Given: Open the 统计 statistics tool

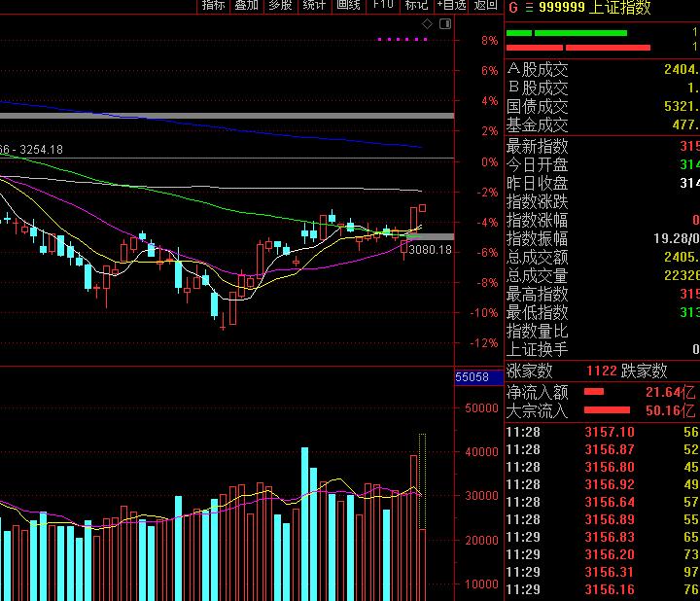Looking at the screenshot, I should [x=315, y=5].
